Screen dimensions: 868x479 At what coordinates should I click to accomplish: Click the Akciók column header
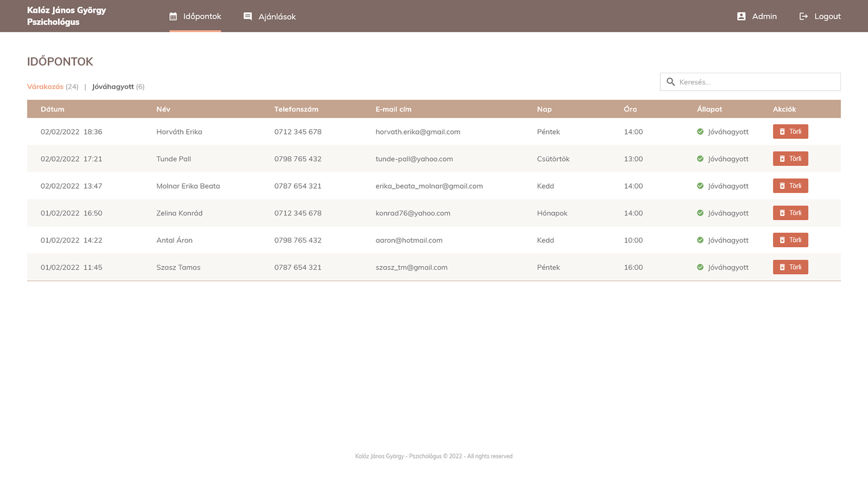tap(784, 109)
